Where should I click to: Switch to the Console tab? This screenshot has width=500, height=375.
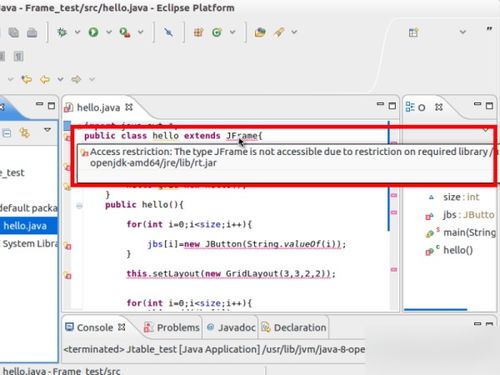(95, 328)
